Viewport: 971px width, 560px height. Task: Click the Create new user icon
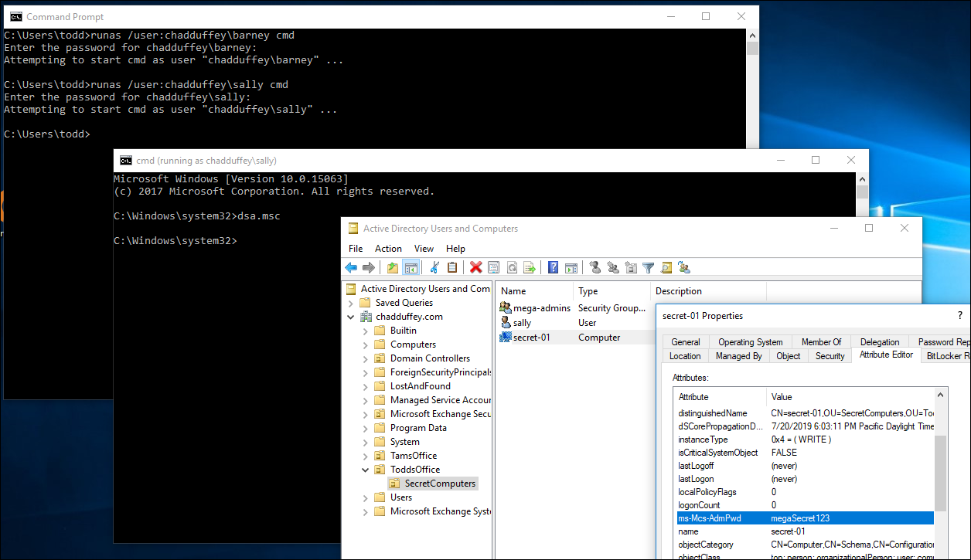(595, 267)
